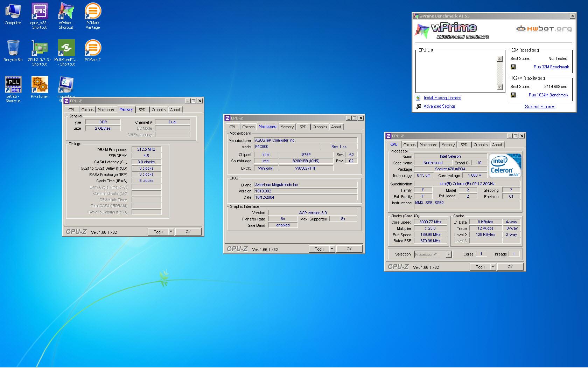Click the DRAM Frequency 212.5 MHz field
588x368 pixels.
[x=146, y=149]
